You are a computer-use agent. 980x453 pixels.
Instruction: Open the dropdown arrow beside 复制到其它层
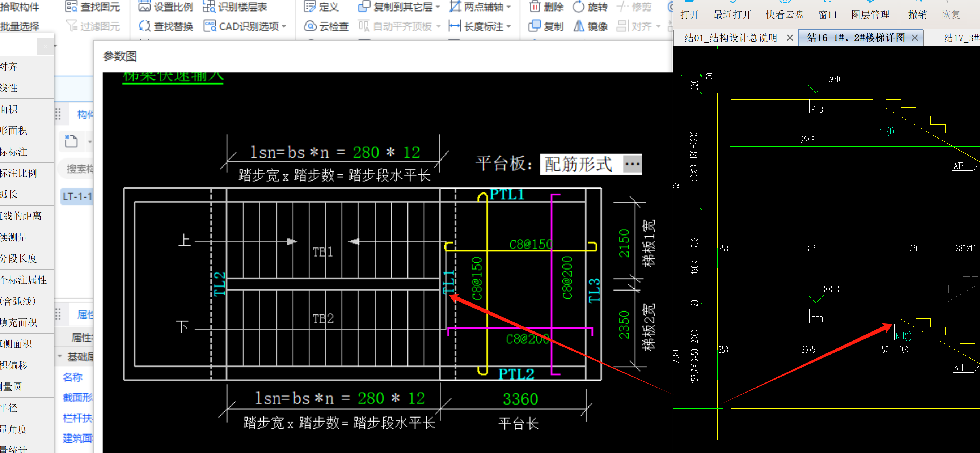[x=438, y=7]
